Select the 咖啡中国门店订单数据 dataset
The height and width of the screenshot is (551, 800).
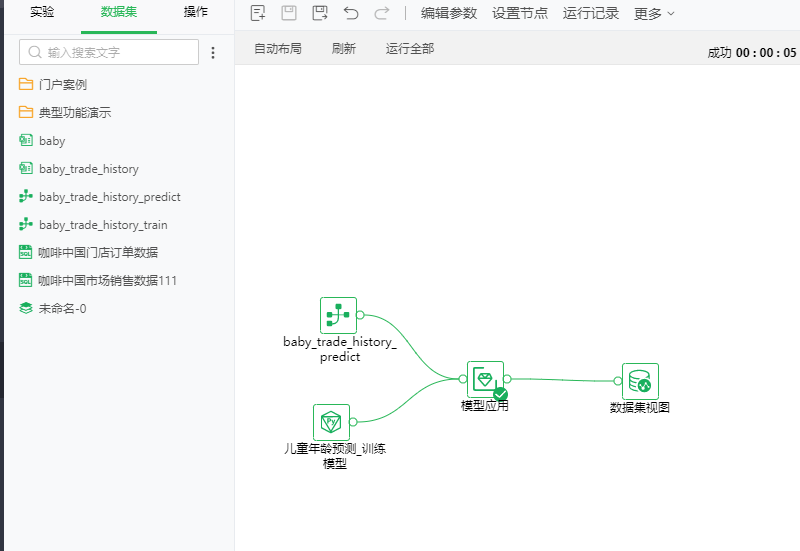pyautogui.click(x=98, y=253)
